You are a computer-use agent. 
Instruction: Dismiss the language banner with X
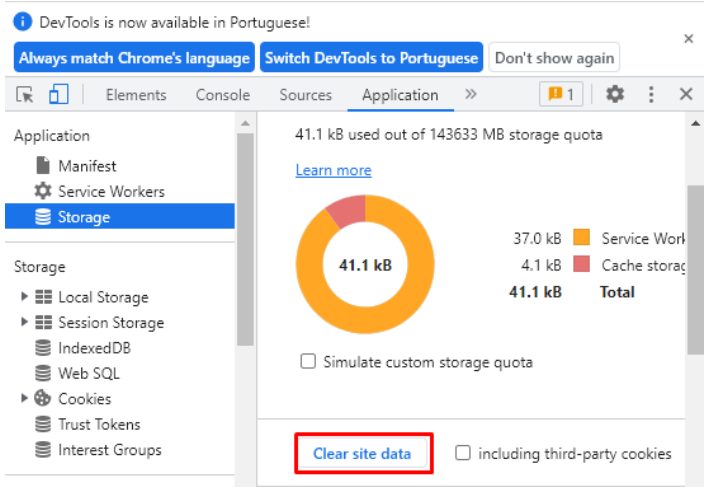689,39
